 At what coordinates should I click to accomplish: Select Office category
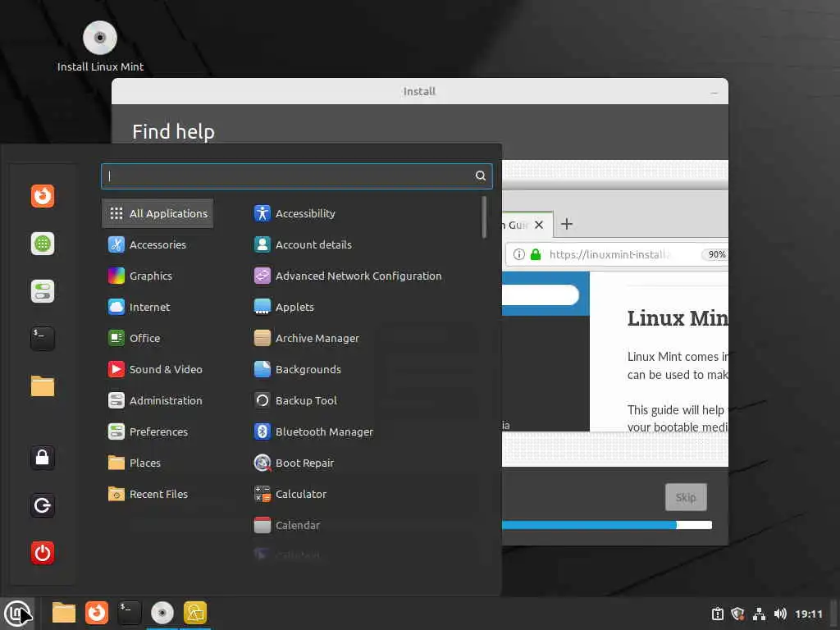[157, 338]
